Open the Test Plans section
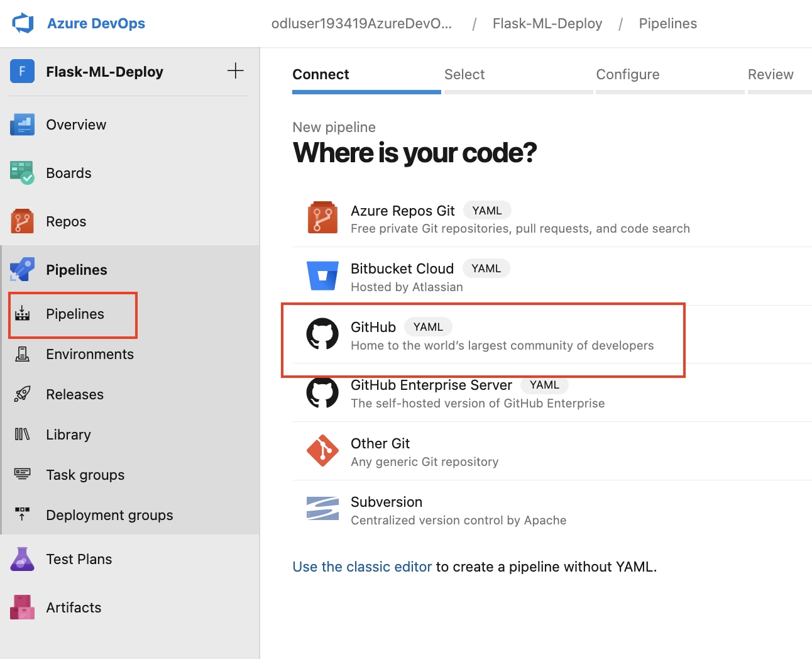 tap(79, 558)
